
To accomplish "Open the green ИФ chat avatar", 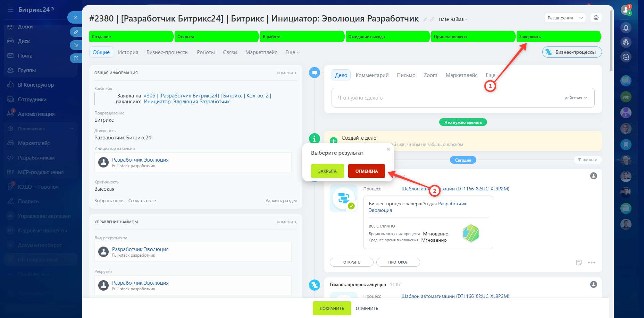I will (626, 97).
